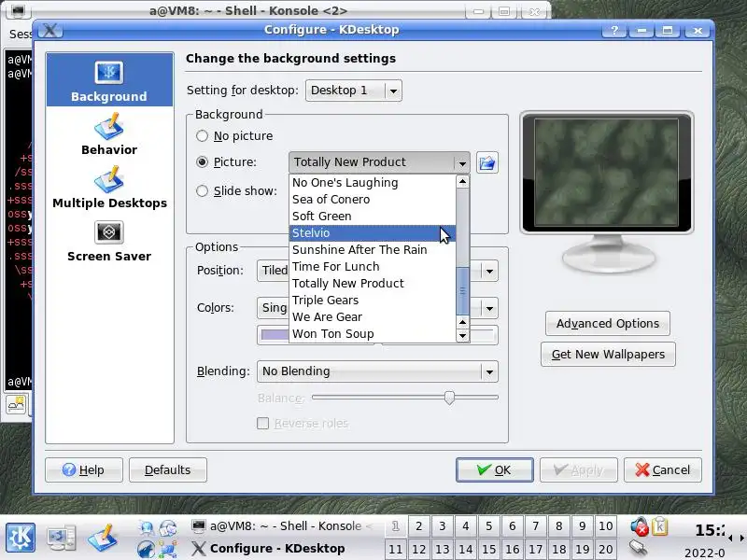The height and width of the screenshot is (560, 747).
Task: Click the wallpaper list scrollbar handle
Action: [462, 290]
